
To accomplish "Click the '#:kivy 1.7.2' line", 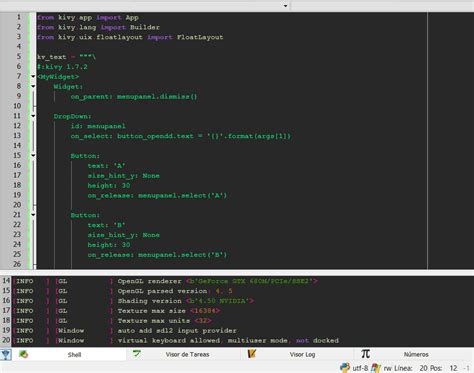I will [62, 67].
